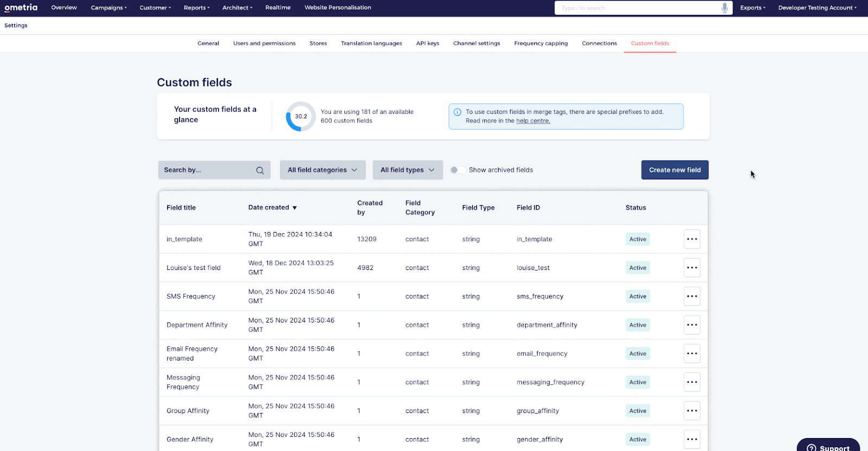Open Website Personalisation page
Viewport: 868px width, 451px height.
pos(337,8)
